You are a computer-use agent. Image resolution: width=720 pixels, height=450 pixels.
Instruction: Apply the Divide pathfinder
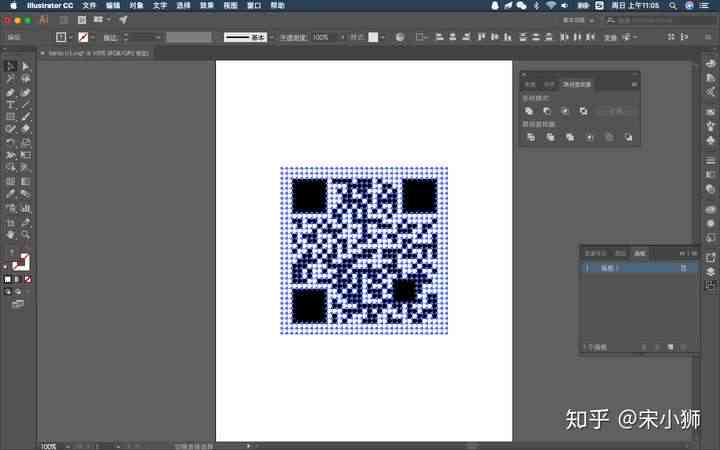click(x=531, y=137)
